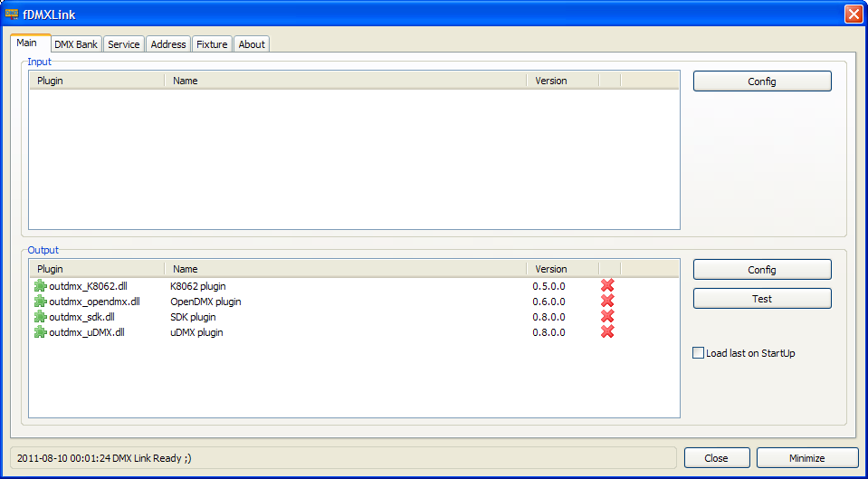868x479 pixels.
Task: Click the puzzle icon for outdmx_uDMX.dll
Action: (x=40, y=333)
